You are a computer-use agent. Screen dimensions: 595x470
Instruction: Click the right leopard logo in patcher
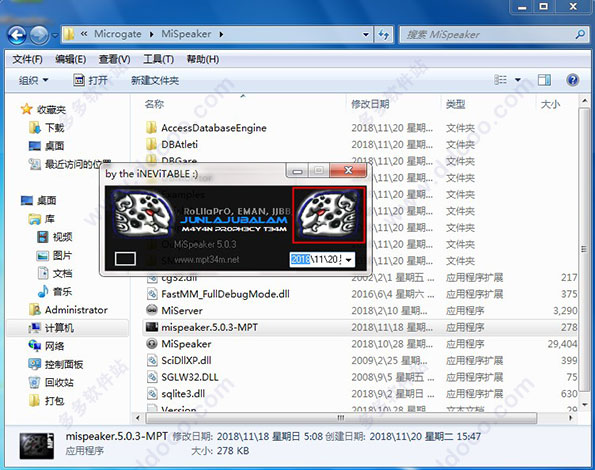coord(328,215)
